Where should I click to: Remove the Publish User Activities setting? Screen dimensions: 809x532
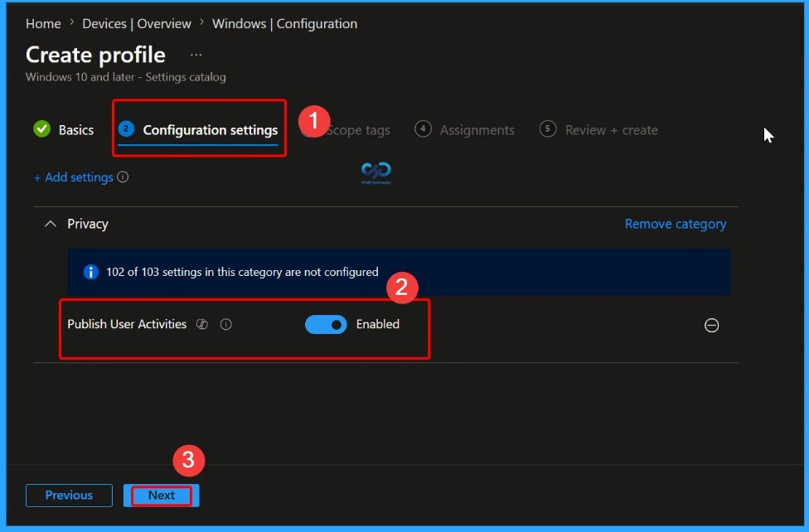711,325
